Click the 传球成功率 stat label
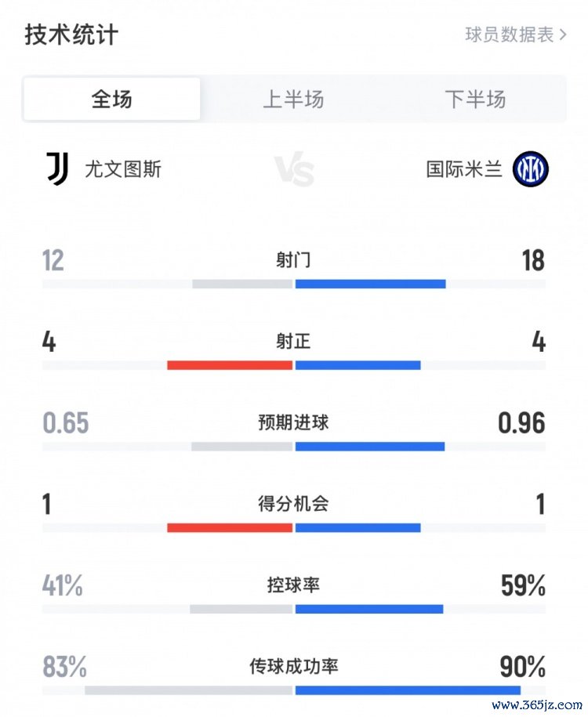 coord(293,666)
